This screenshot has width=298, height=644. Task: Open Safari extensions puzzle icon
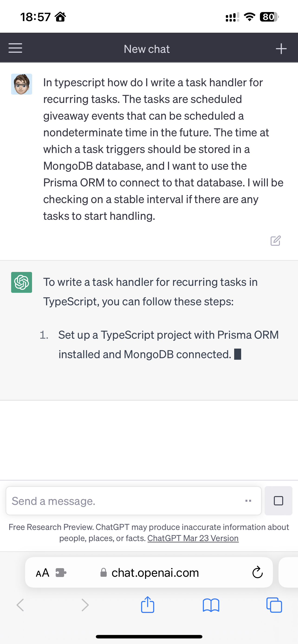[61, 573]
